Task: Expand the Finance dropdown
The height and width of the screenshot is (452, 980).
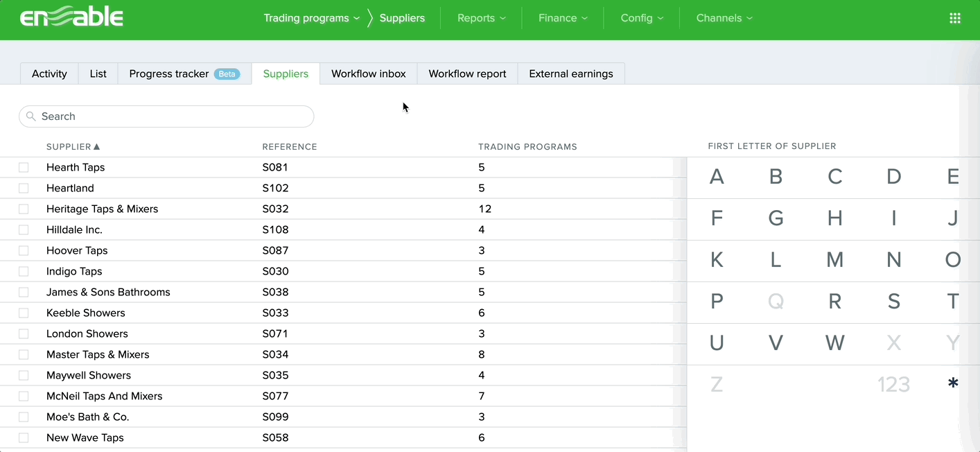Action: (563, 18)
